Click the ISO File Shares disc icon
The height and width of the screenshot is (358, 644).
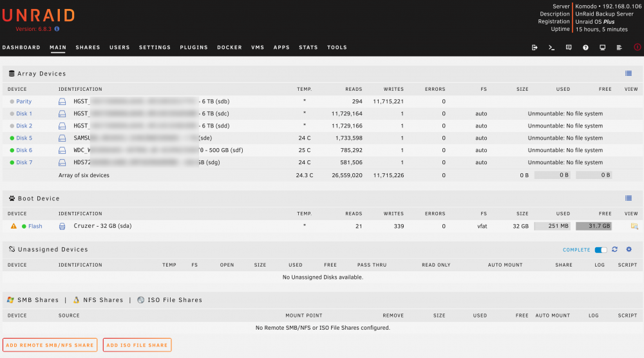pos(140,300)
